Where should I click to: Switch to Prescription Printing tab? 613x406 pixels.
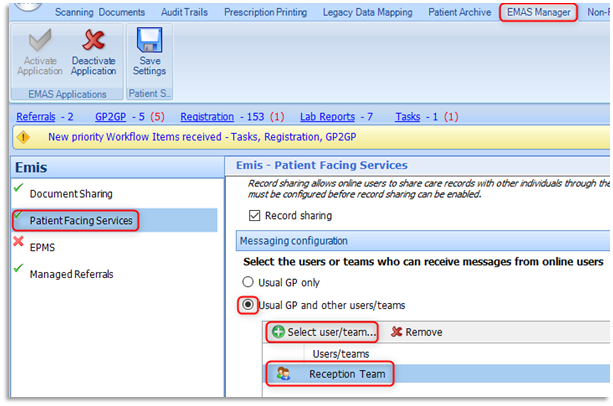[x=265, y=13]
